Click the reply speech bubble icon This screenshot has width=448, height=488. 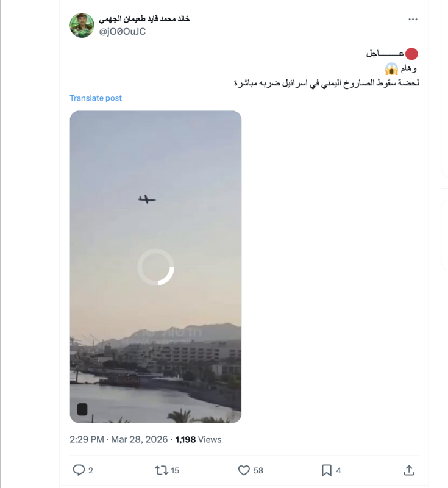pyautogui.click(x=79, y=470)
